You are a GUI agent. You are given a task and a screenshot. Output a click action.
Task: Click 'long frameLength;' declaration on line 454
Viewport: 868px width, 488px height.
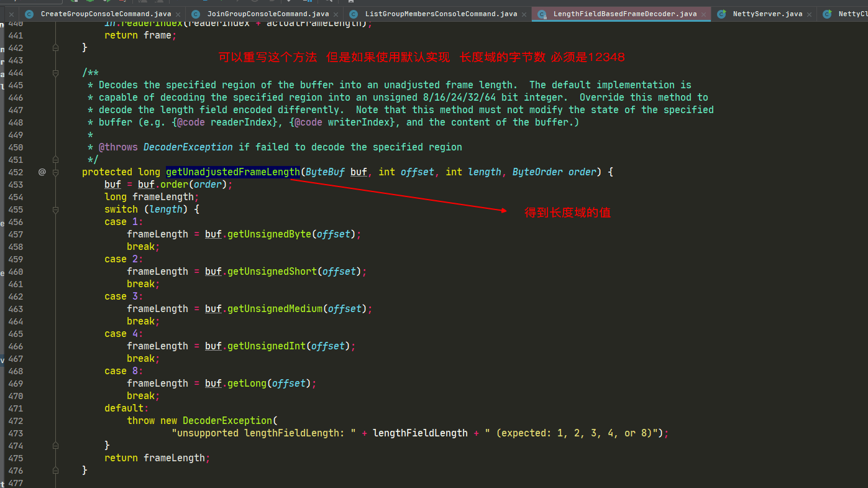click(x=152, y=197)
